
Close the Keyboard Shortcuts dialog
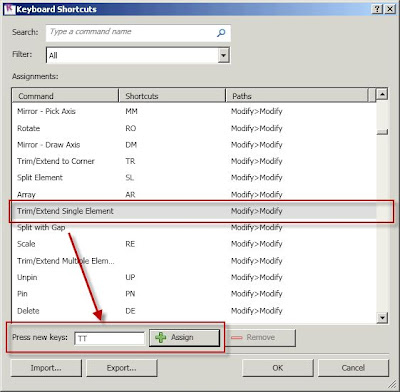390,9
